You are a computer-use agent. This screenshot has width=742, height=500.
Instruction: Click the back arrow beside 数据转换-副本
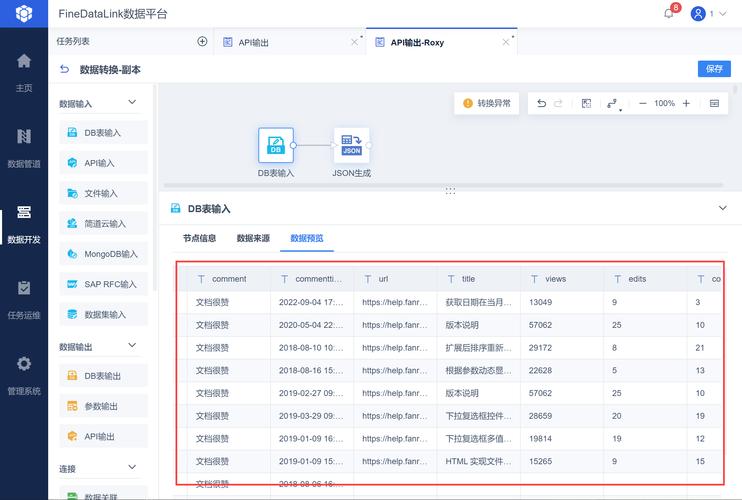click(x=64, y=70)
